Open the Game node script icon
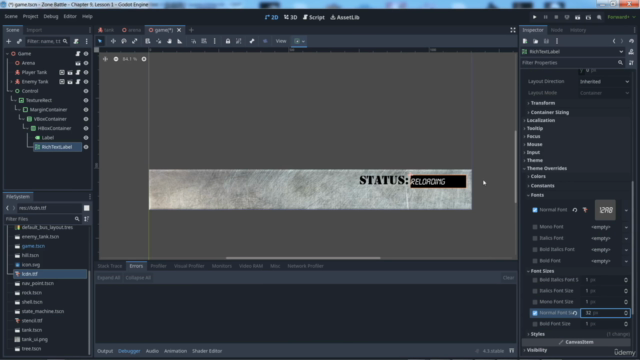 click(78, 53)
